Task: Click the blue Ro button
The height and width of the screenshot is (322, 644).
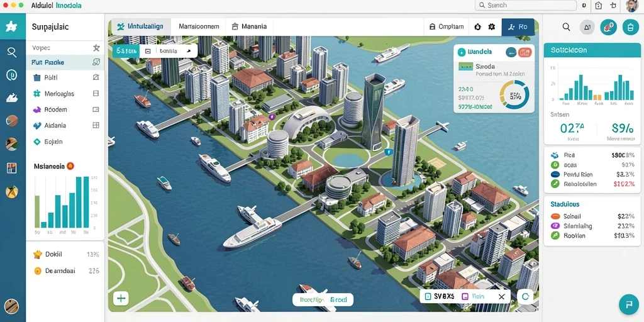Action: [518, 26]
